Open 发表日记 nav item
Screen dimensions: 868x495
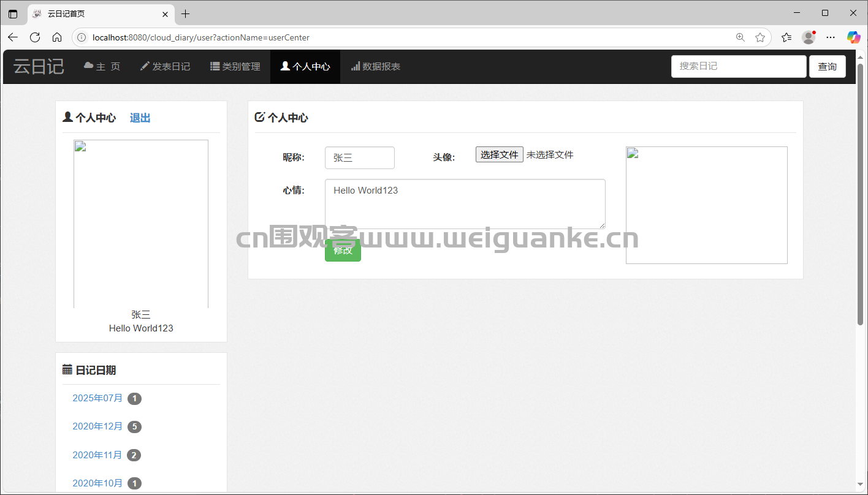click(x=165, y=66)
